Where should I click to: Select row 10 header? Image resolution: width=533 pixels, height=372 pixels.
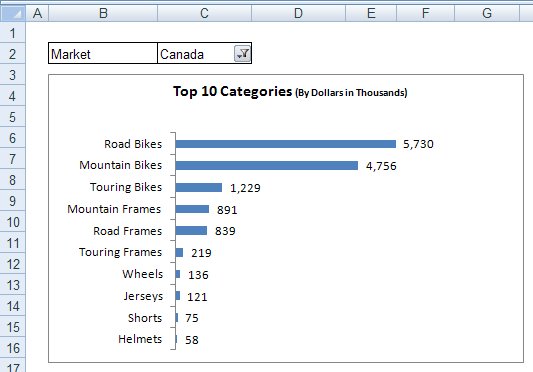pos(13,222)
